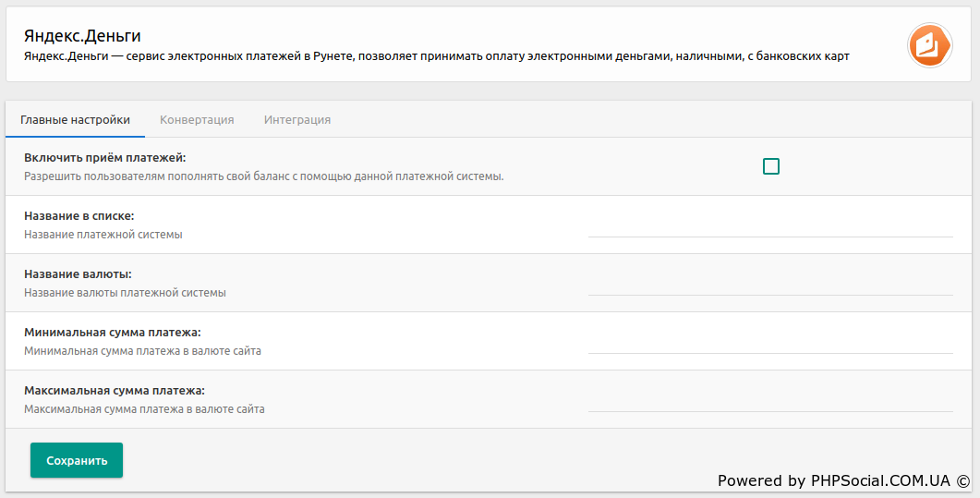Click the bold Название валюты label
The image size is (980, 498).
[x=78, y=274]
